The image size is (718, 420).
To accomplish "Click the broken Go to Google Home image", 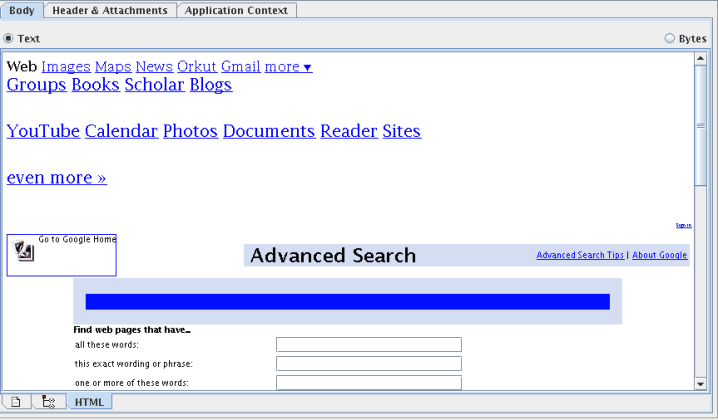I will [61, 255].
